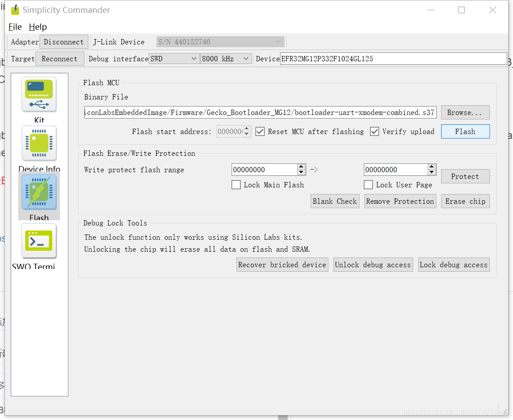Click Unlock debug access

373,265
